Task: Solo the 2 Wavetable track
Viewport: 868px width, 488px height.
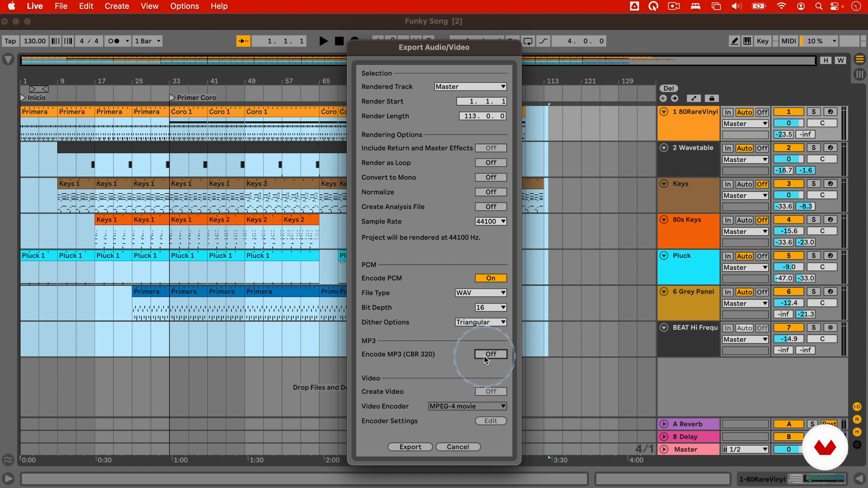Action: tap(814, 148)
